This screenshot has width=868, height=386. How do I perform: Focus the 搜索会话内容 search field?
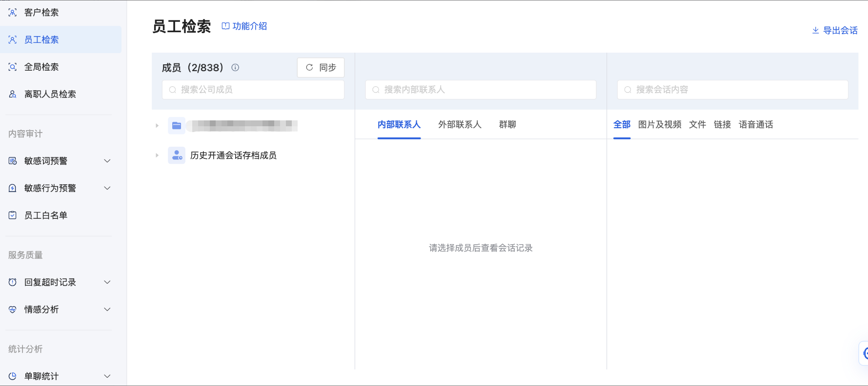(733, 90)
